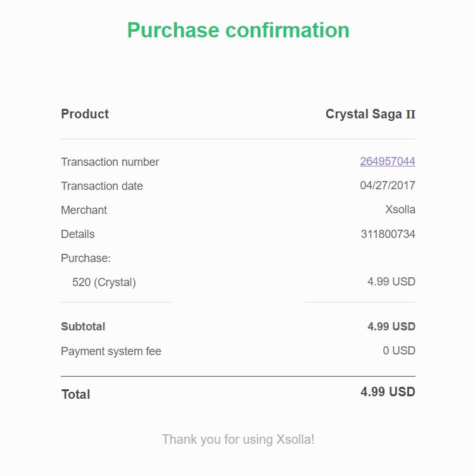The image size is (475, 476).
Task: Select the 0 USD fee amount
Action: 399,351
